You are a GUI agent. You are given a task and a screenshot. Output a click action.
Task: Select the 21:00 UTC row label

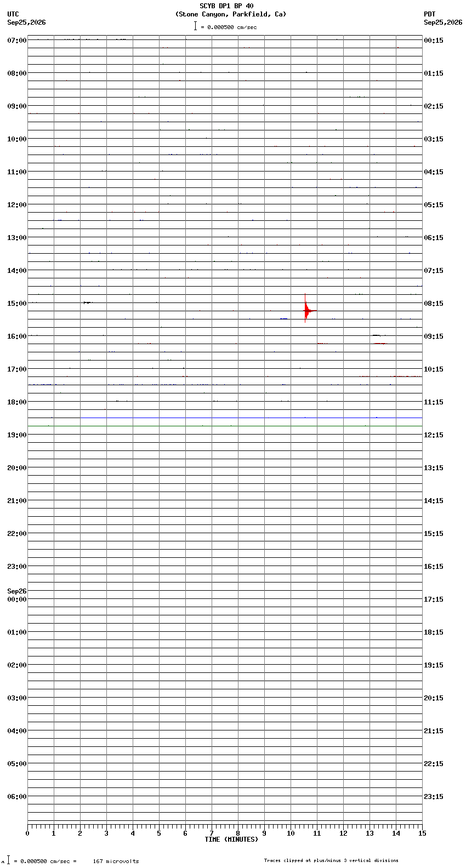click(17, 501)
